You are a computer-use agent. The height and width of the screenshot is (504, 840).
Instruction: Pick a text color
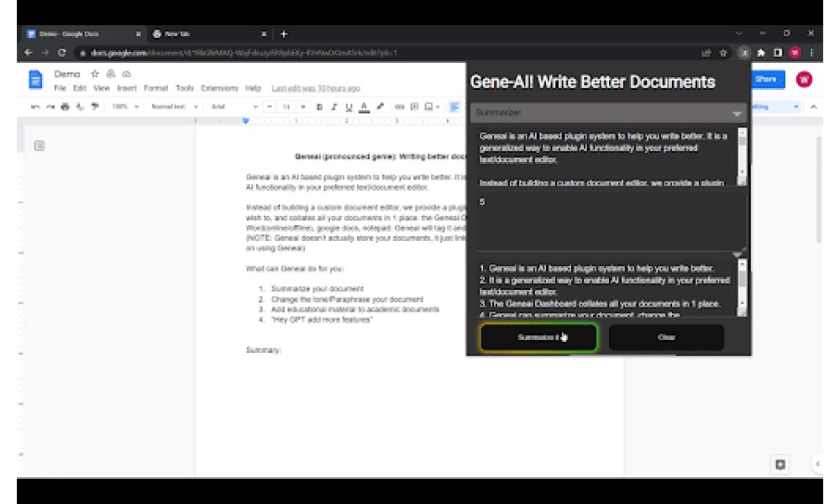[x=365, y=107]
